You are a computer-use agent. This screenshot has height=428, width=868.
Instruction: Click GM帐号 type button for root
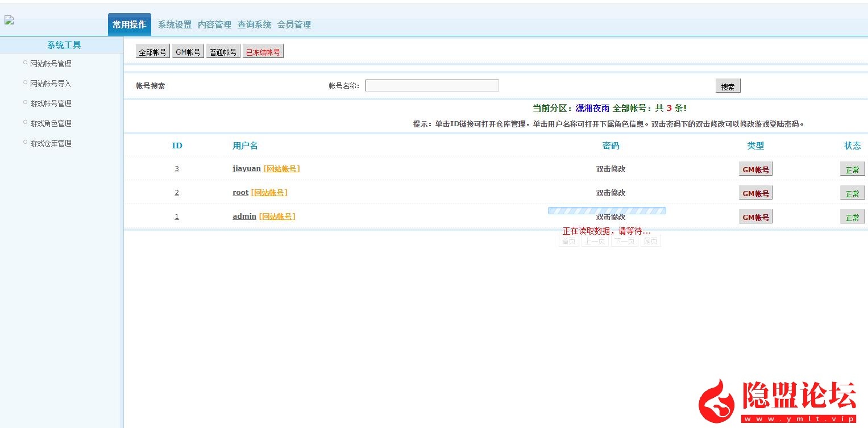click(x=755, y=193)
